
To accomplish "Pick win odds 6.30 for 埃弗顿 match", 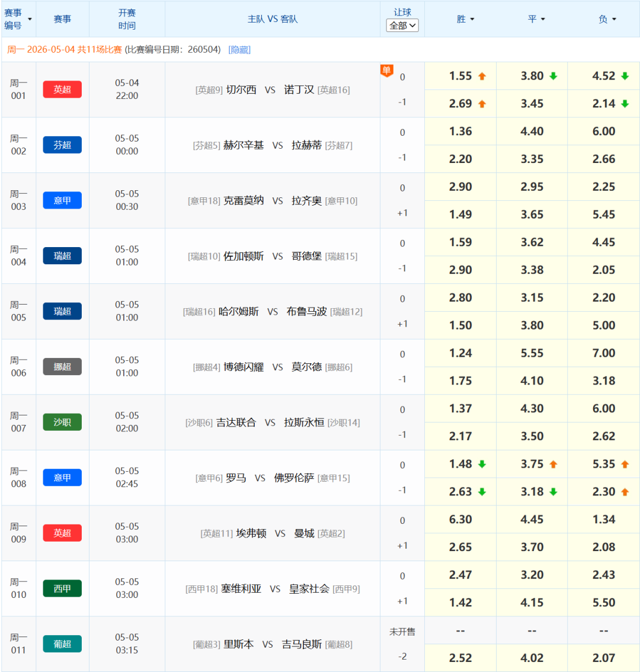I will click(x=460, y=520).
